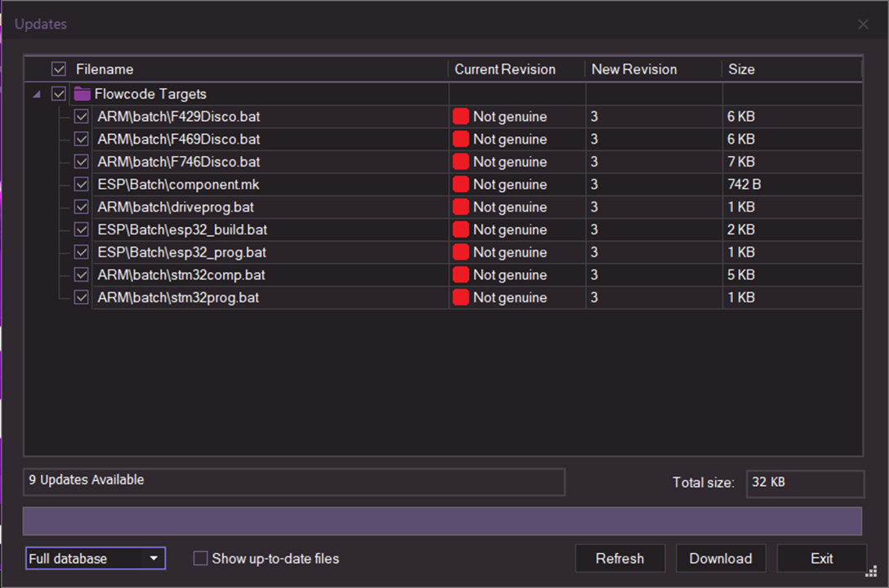Click new revision 3 for esp32_build.bat
The image size is (889, 588).
click(594, 229)
